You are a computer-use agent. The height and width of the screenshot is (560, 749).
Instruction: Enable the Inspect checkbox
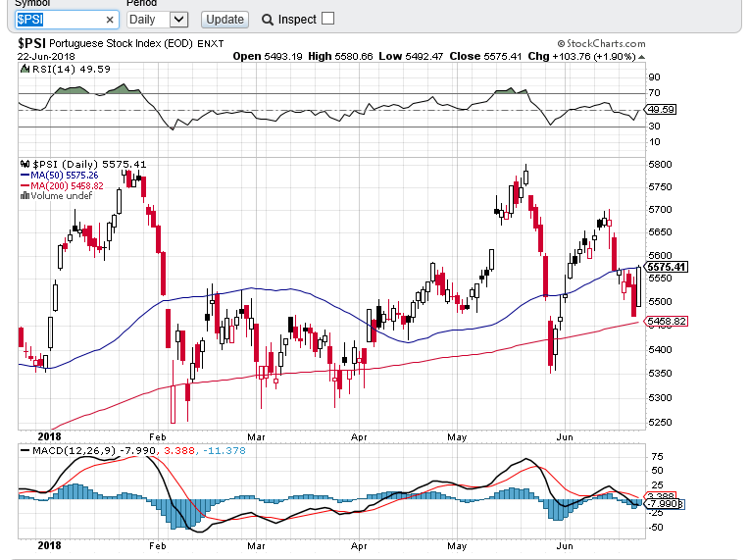[327, 19]
